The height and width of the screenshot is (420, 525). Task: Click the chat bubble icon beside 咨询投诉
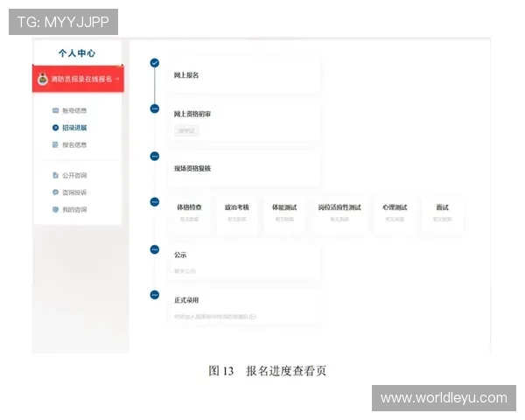[56, 192]
